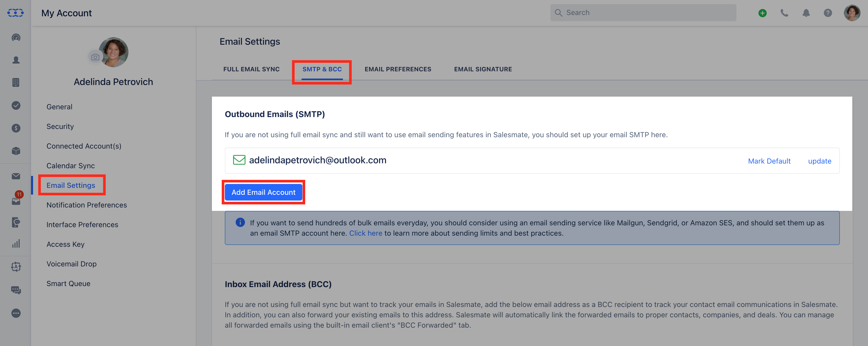Open the notifications bell icon
This screenshot has height=346, width=868.
(806, 13)
